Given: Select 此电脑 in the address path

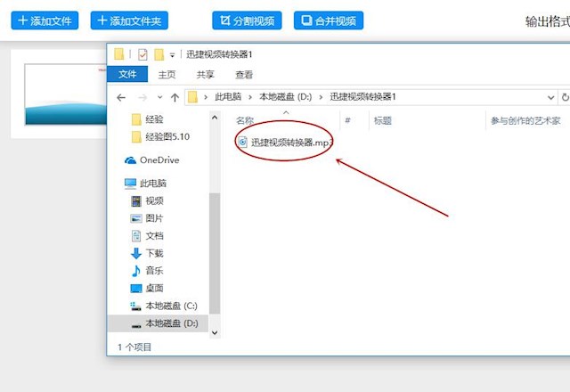Looking at the screenshot, I should [228, 97].
